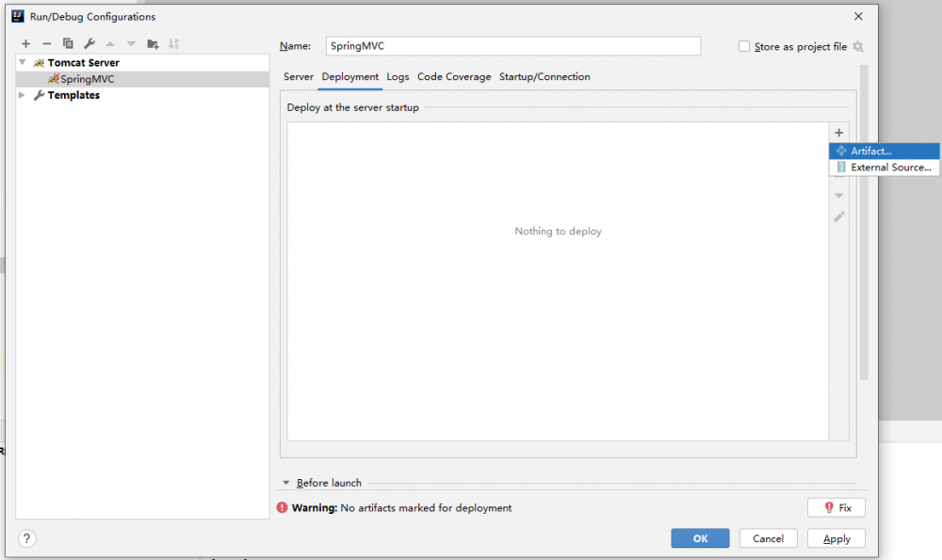Open help with the question mark icon
The height and width of the screenshot is (560, 942).
(x=26, y=538)
